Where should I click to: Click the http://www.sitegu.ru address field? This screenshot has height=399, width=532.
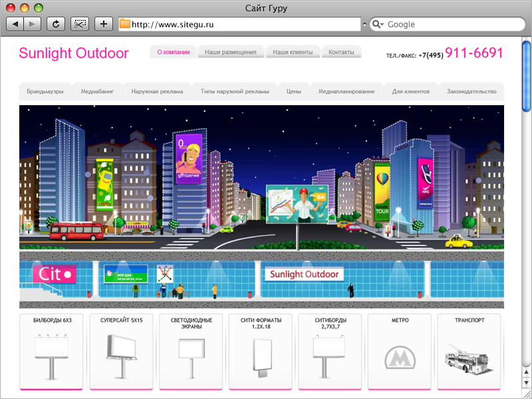click(x=239, y=25)
